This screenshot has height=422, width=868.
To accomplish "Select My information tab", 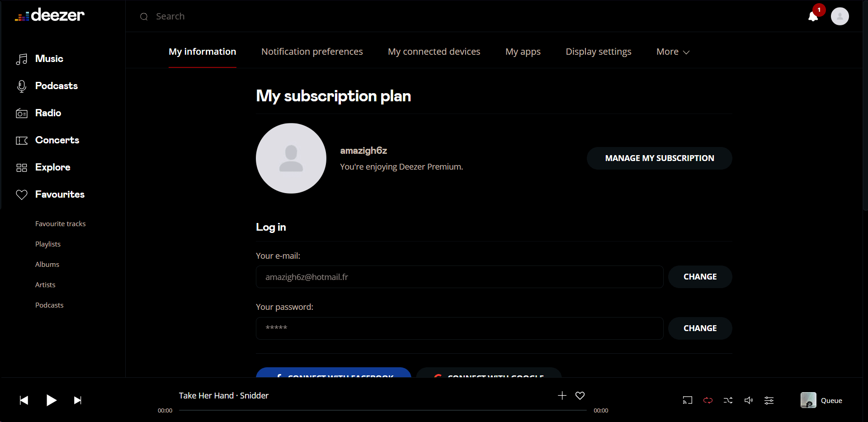I will [x=203, y=52].
